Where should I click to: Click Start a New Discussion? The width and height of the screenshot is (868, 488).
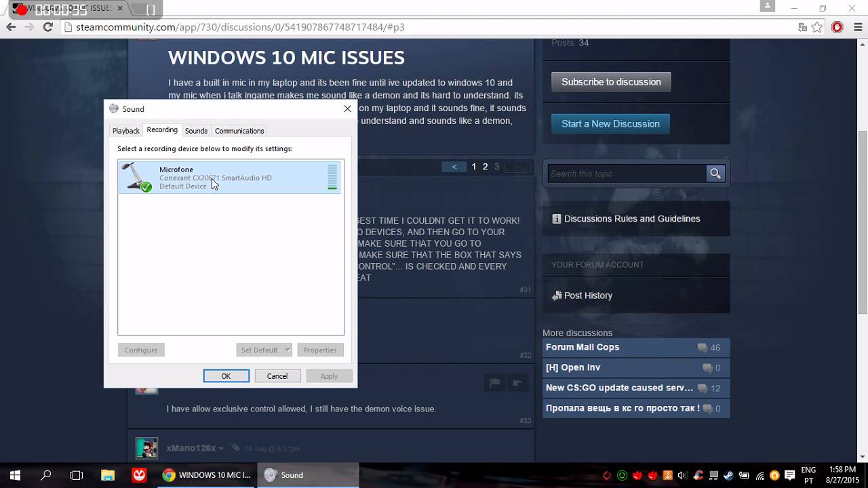pyautogui.click(x=610, y=124)
